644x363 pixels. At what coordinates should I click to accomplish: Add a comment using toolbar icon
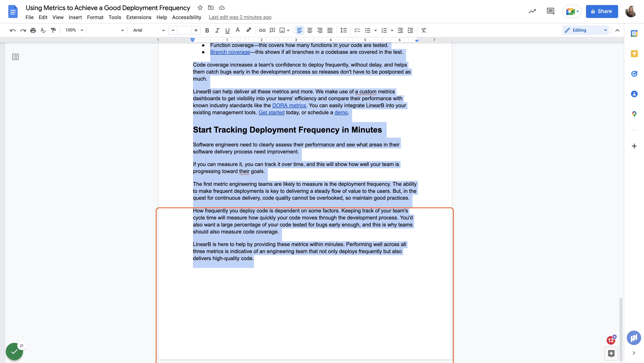[x=272, y=30]
